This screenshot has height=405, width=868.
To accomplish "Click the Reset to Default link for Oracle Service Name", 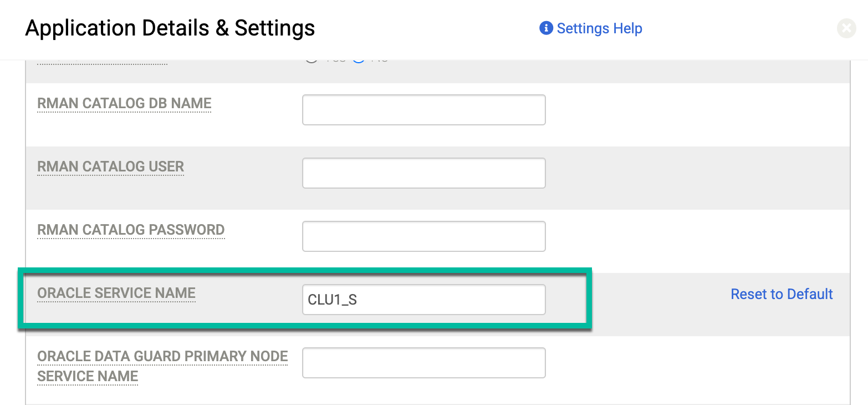I will tap(781, 294).
